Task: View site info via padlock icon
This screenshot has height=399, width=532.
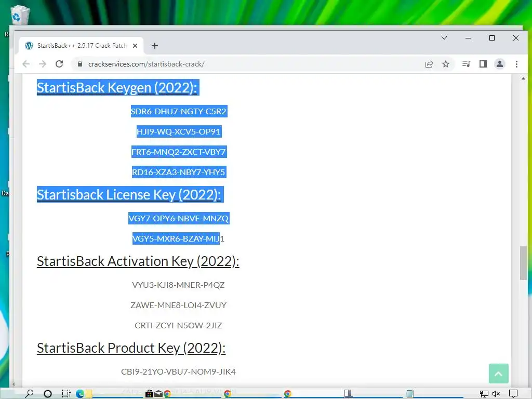Action: (x=80, y=64)
